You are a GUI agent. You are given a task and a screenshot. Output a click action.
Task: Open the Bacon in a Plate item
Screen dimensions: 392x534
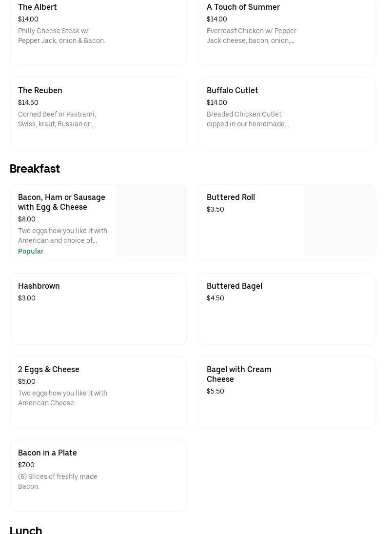click(x=47, y=453)
